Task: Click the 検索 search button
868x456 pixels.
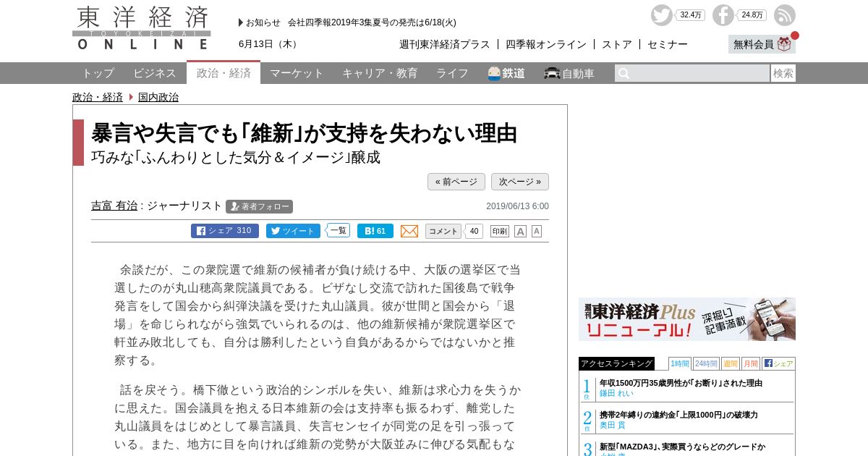Action: click(783, 73)
